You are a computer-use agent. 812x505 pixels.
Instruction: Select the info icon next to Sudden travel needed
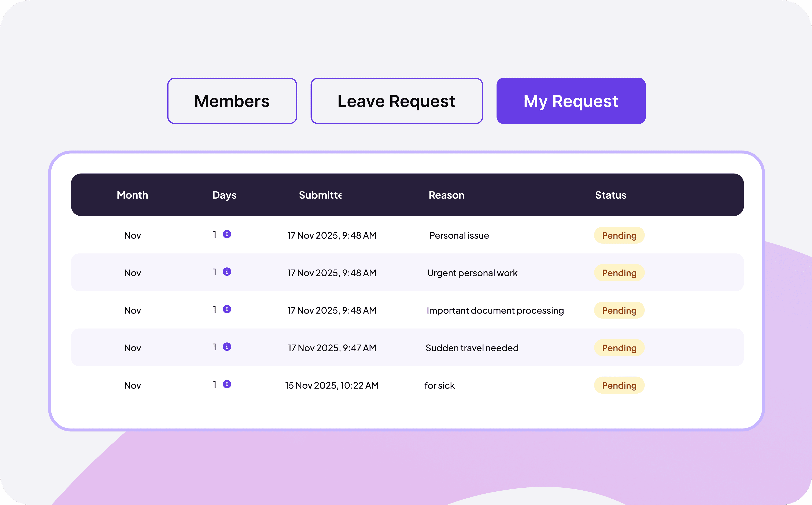click(227, 347)
